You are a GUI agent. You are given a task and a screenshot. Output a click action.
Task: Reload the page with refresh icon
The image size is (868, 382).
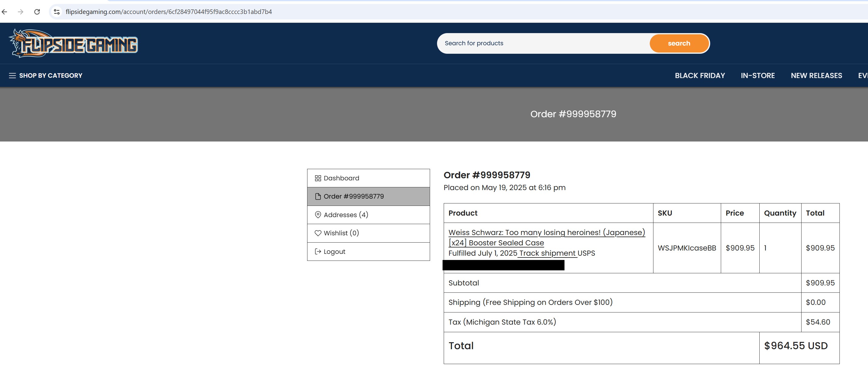pos(37,12)
